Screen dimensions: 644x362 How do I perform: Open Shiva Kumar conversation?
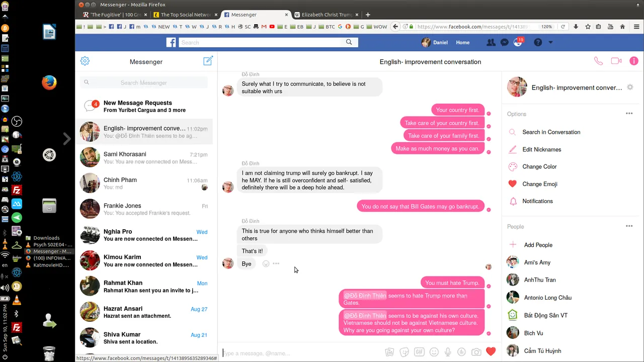point(144,337)
